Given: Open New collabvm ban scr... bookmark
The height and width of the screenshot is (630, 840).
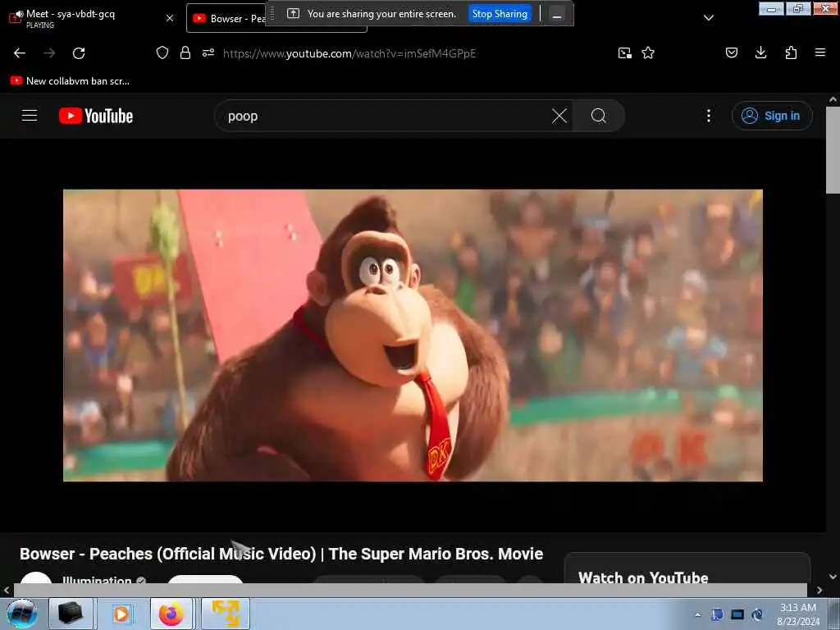Looking at the screenshot, I should pyautogui.click(x=70, y=81).
